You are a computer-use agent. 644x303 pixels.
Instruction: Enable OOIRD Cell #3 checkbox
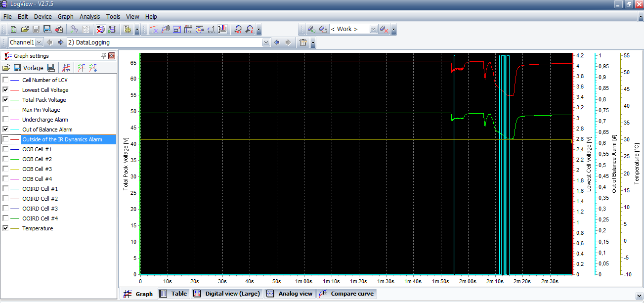pos(5,209)
